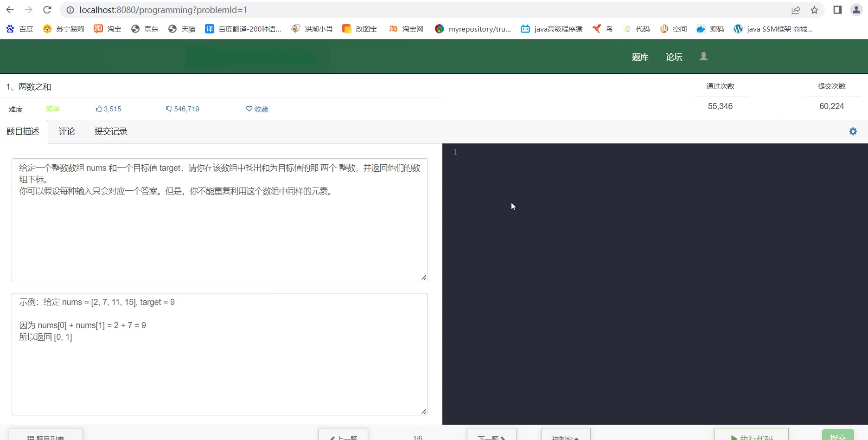
Task: Click the 简单 difficulty label
Action: 53,109
